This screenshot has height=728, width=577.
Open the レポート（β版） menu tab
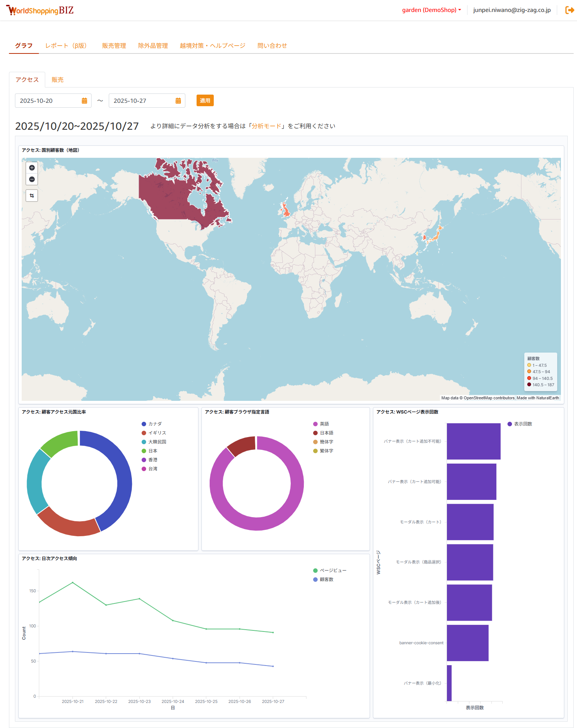(66, 46)
